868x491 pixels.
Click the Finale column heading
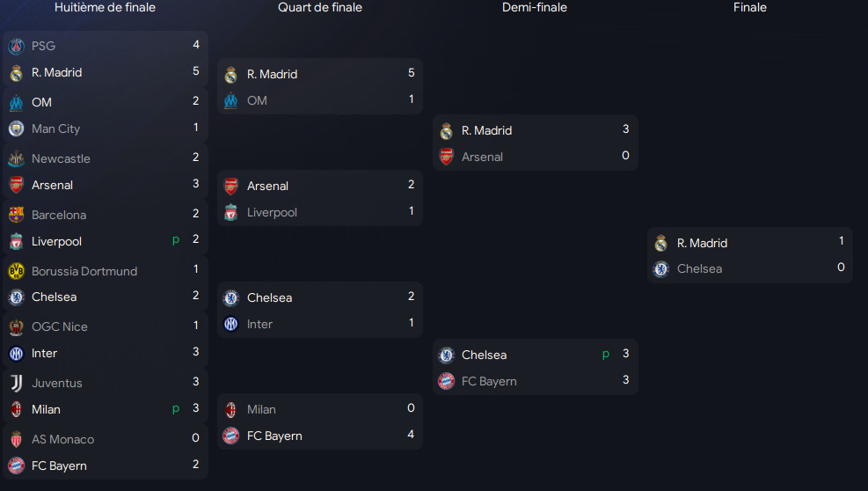coord(750,7)
